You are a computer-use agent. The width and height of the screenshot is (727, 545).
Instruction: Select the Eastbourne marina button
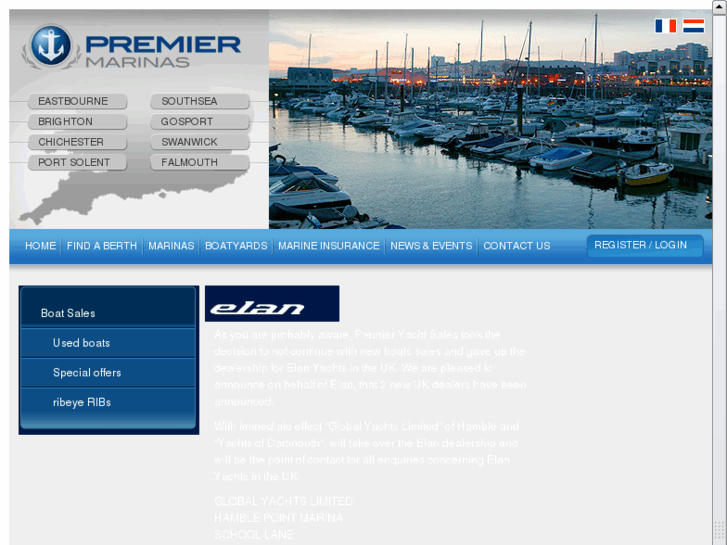click(x=77, y=101)
